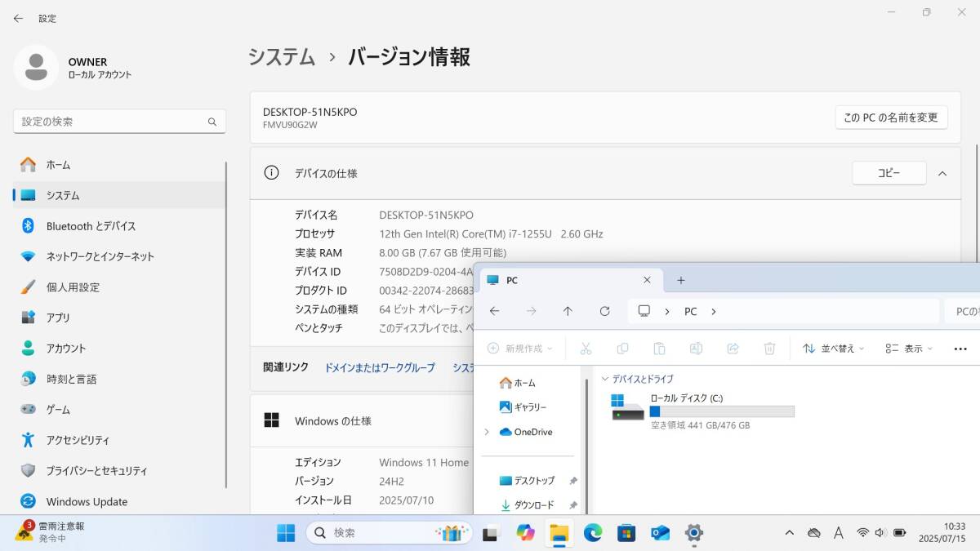The height and width of the screenshot is (551, 980).
Task: Open the Explorer more options ellipsis
Action: coord(960,349)
